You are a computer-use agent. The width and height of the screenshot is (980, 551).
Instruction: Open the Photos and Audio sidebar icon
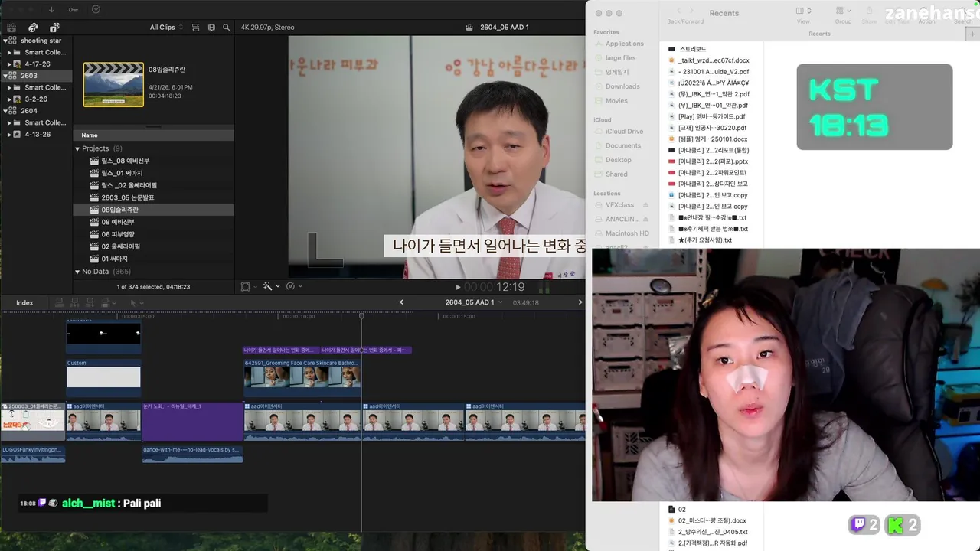click(33, 28)
